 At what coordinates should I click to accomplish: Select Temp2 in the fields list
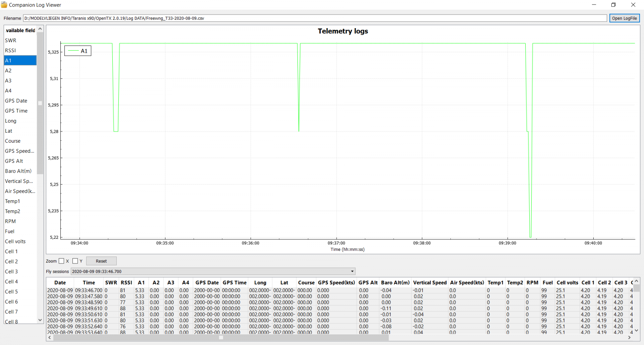20,211
